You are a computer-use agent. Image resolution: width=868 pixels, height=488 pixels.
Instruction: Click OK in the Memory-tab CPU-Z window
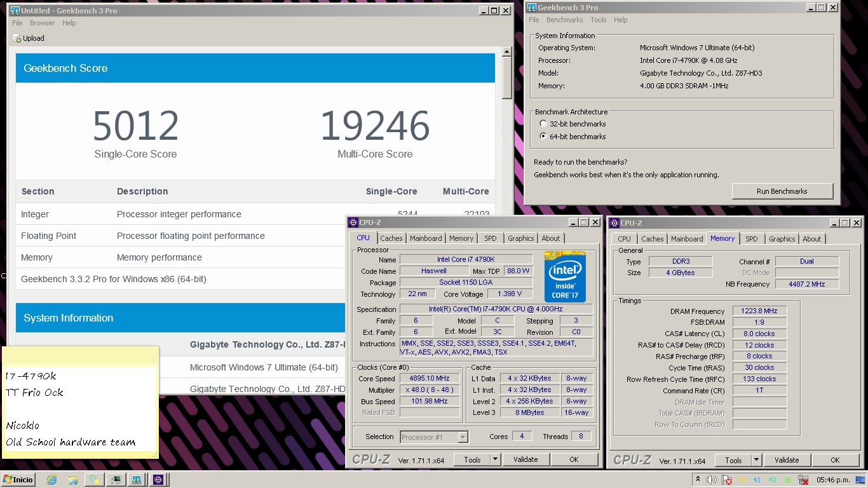pyautogui.click(x=835, y=460)
